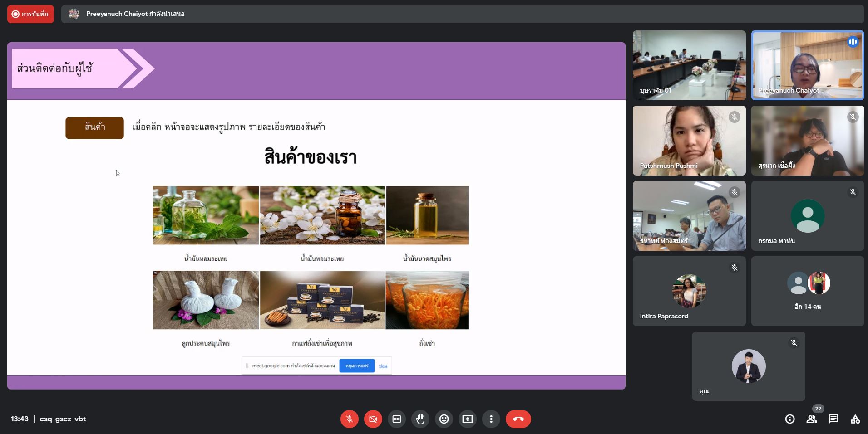The height and width of the screenshot is (434, 868).
Task: Open the meeting details info icon
Action: [x=790, y=419]
